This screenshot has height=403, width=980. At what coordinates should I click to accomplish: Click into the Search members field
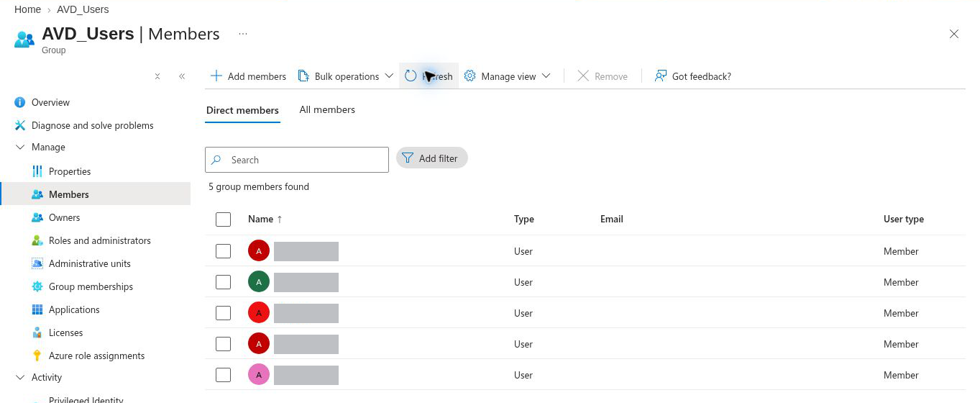click(x=297, y=160)
